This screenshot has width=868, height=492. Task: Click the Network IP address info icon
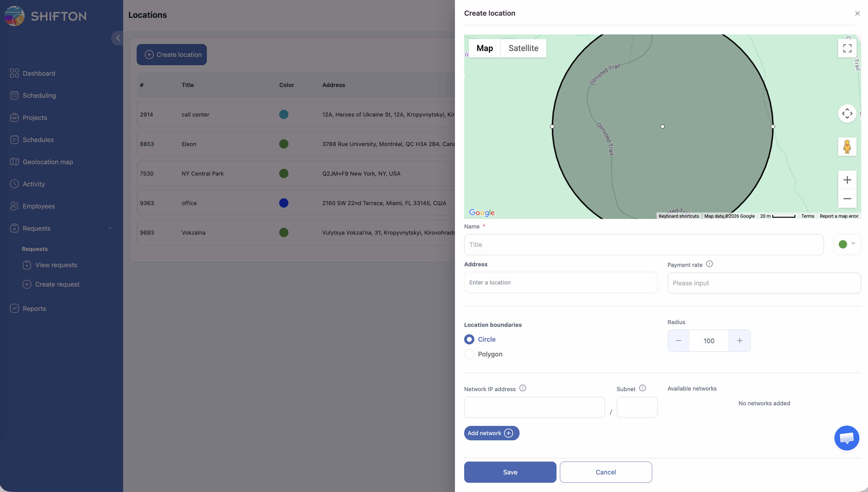click(x=522, y=388)
